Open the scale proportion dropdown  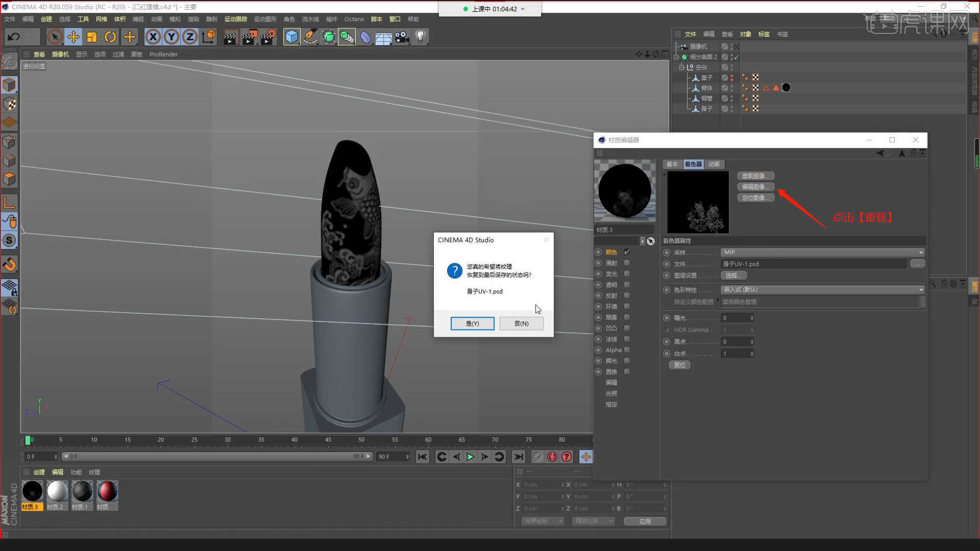(x=593, y=521)
